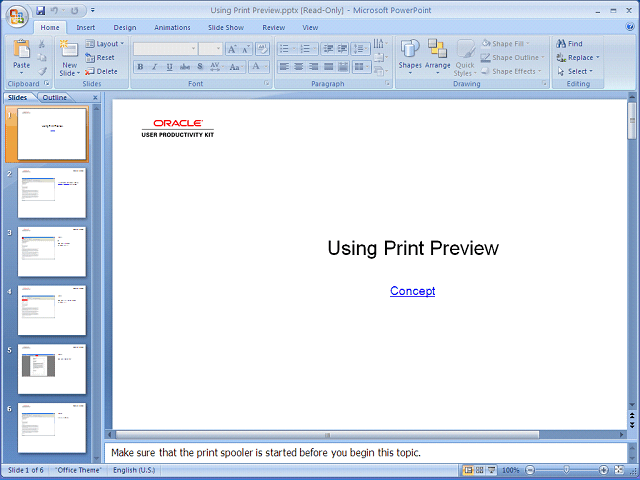Screen dimensions: 640x480
Task: Select slide 5 thumbnail
Action: click(52, 369)
